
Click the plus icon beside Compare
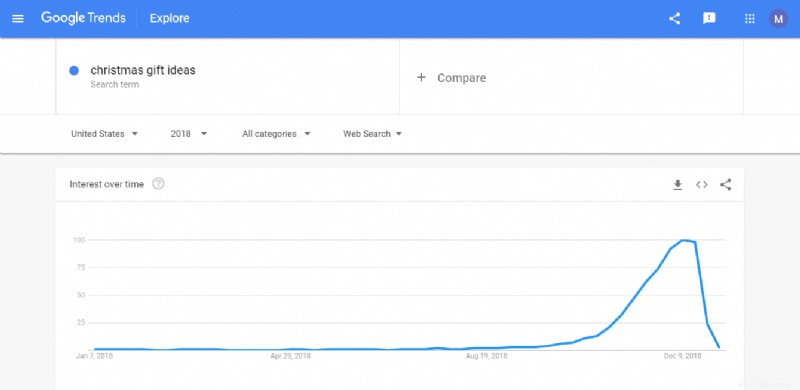tap(421, 78)
